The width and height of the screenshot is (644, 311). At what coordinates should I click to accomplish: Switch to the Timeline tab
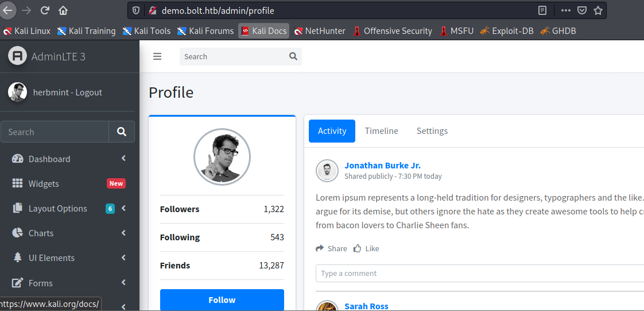click(x=382, y=131)
